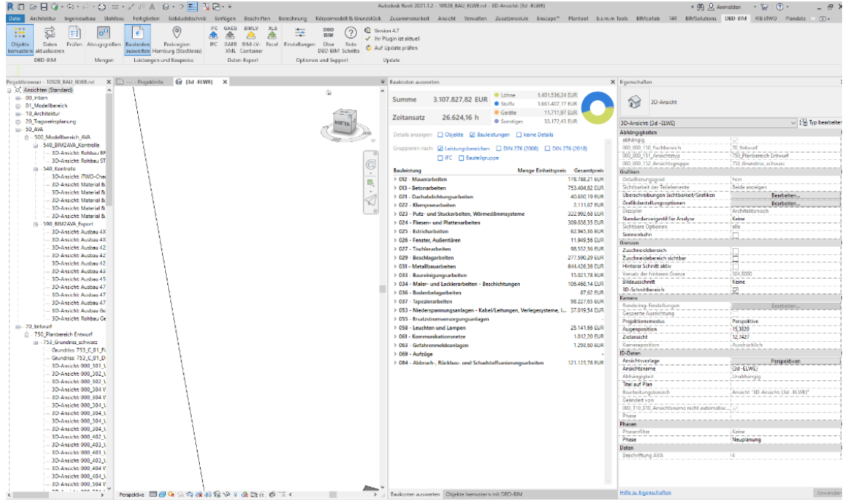This screenshot has width=848, height=504.
Task: Open the 3D-Ansicht type selector dropdown
Action: coord(793,122)
